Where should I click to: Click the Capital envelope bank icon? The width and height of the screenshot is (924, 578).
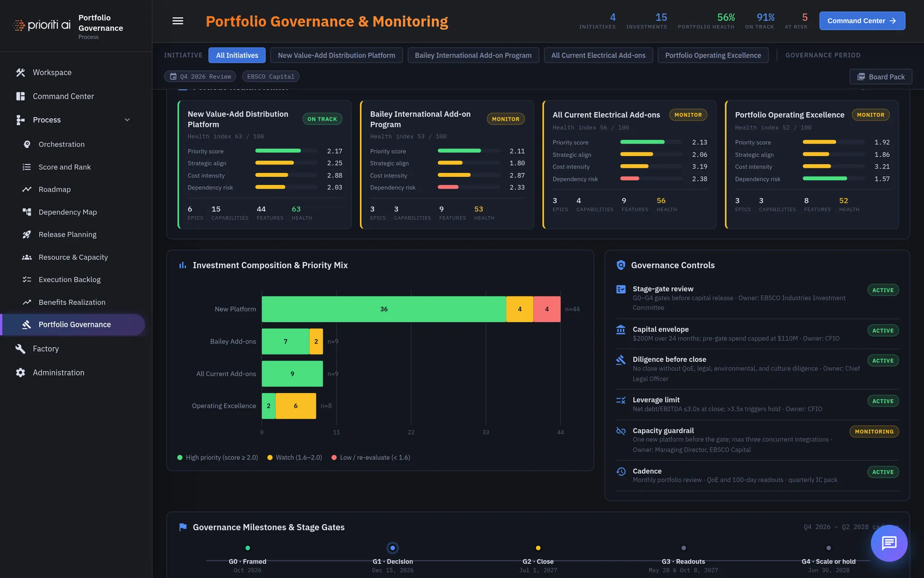[x=621, y=329]
